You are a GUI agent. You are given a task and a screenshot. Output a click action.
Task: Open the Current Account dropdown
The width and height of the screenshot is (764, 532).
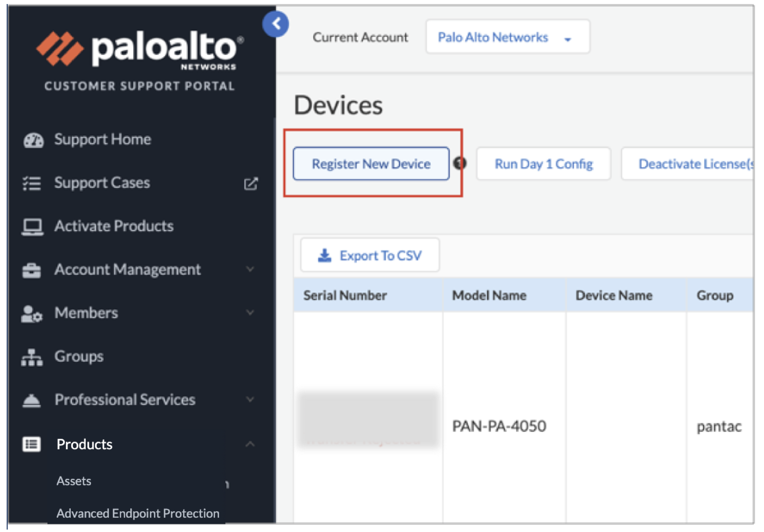pyautogui.click(x=507, y=37)
